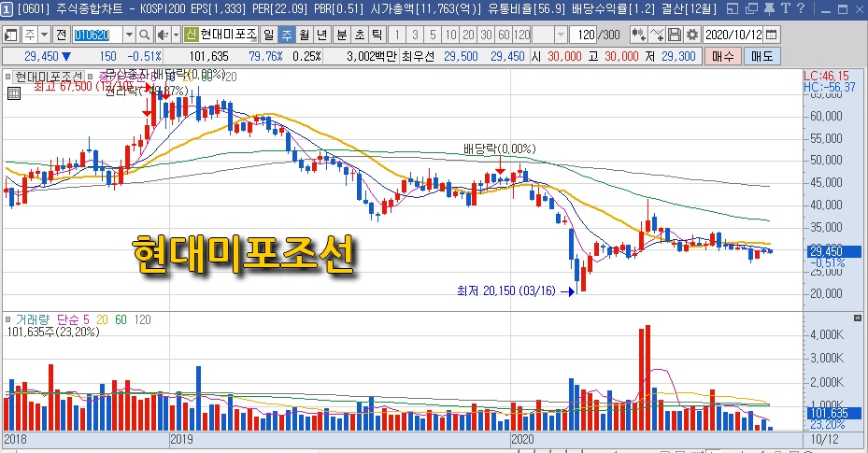Image resolution: width=868 pixels, height=453 pixels.
Task: Click the 전 (all) button
Action: [x=61, y=35]
